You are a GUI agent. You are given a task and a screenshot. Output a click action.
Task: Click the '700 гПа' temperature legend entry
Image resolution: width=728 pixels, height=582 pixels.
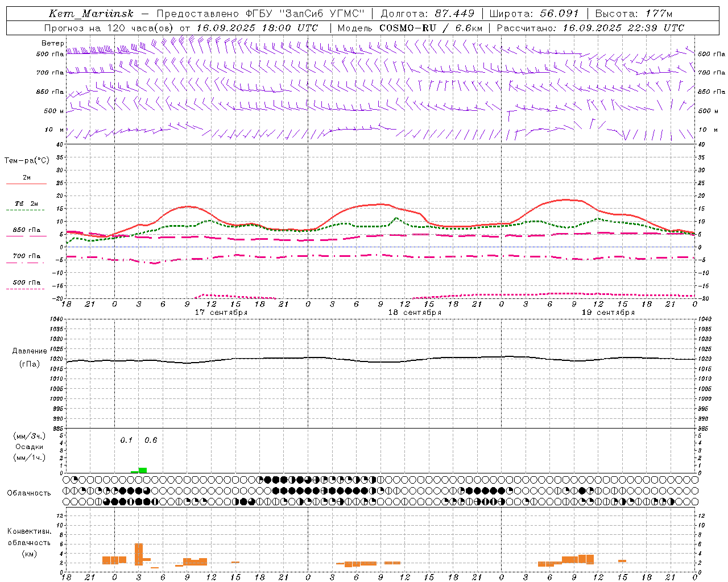27,256
